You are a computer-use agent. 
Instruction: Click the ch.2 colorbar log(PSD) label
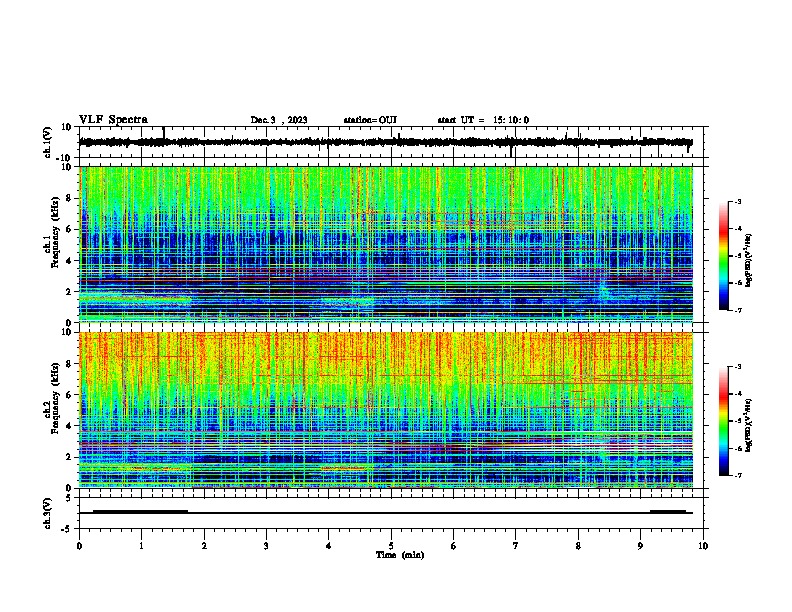coord(749,425)
